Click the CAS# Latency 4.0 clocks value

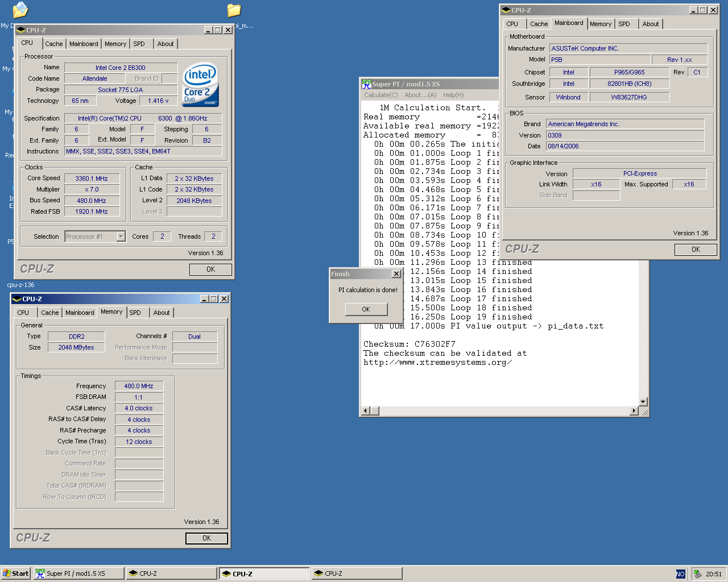139,408
